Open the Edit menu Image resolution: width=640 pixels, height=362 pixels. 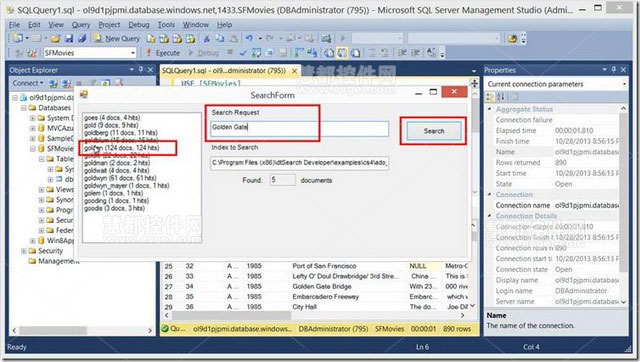(x=34, y=24)
